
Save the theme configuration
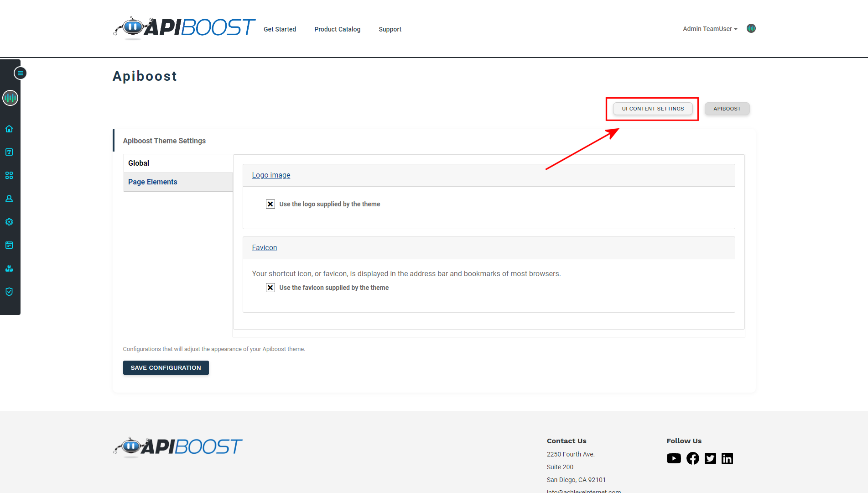pos(166,368)
